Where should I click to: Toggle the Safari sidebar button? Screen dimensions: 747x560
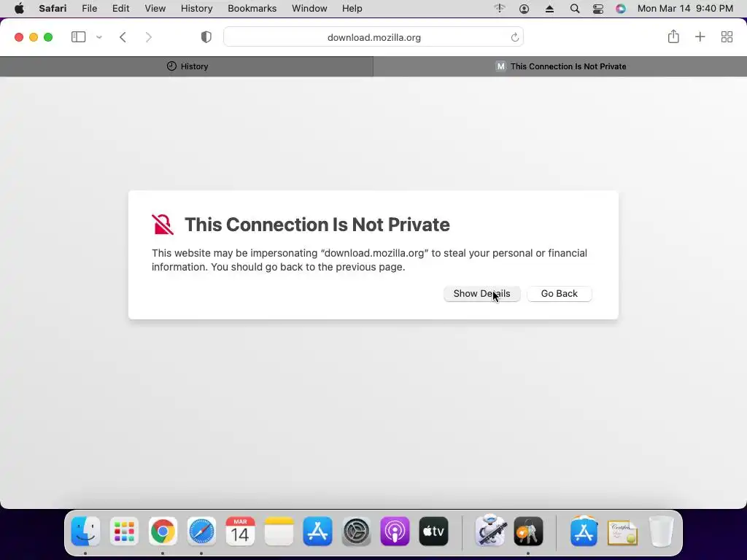tap(78, 37)
